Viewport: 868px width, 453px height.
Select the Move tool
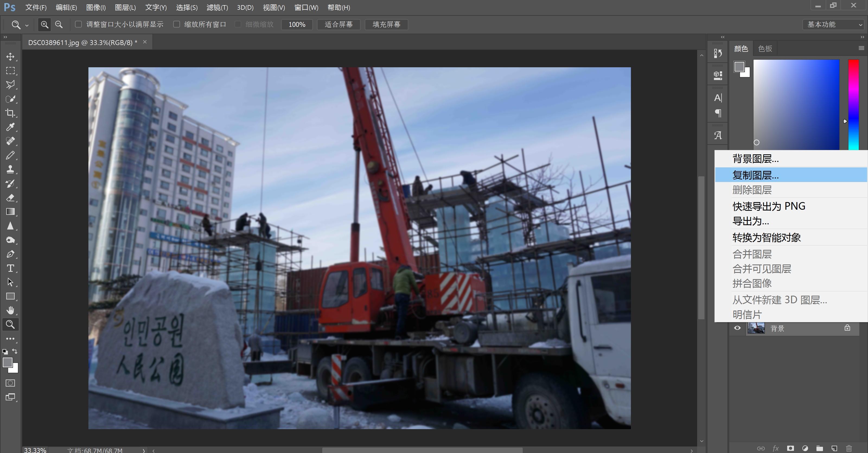(x=10, y=57)
